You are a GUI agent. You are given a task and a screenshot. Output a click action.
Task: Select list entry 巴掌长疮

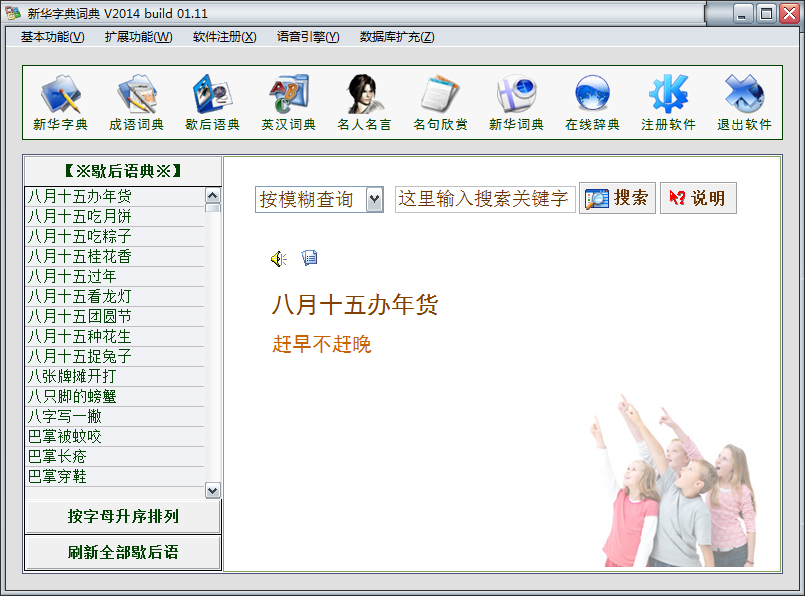(115, 456)
